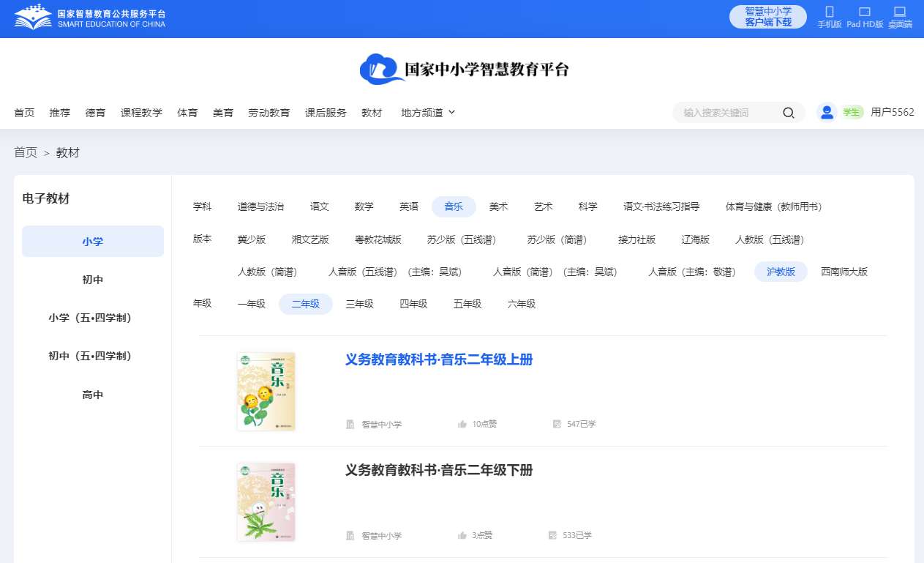Click the thumbs-up icon for 10点赞
This screenshot has width=924, height=563.
462,424
